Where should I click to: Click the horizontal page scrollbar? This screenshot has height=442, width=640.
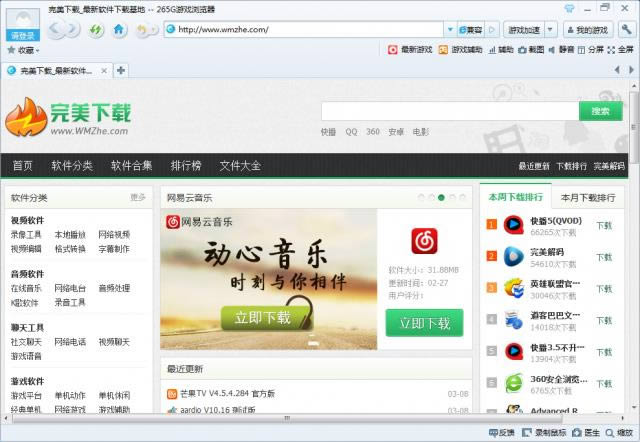click(x=287, y=418)
